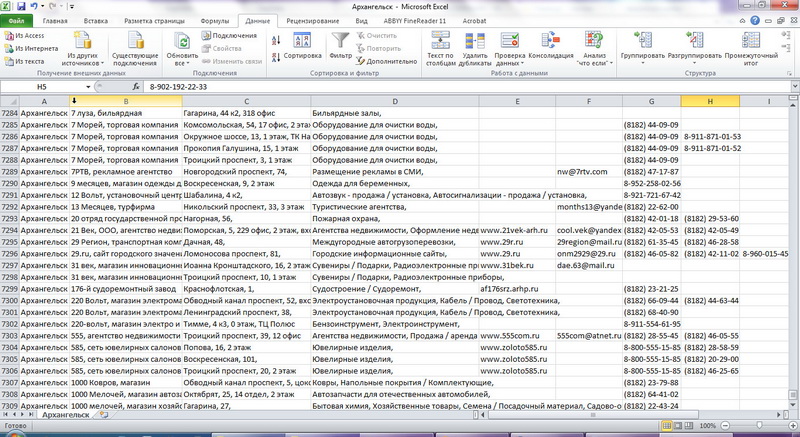Open Acrobat ribbon tab
This screenshot has height=437, width=800.
(x=474, y=21)
